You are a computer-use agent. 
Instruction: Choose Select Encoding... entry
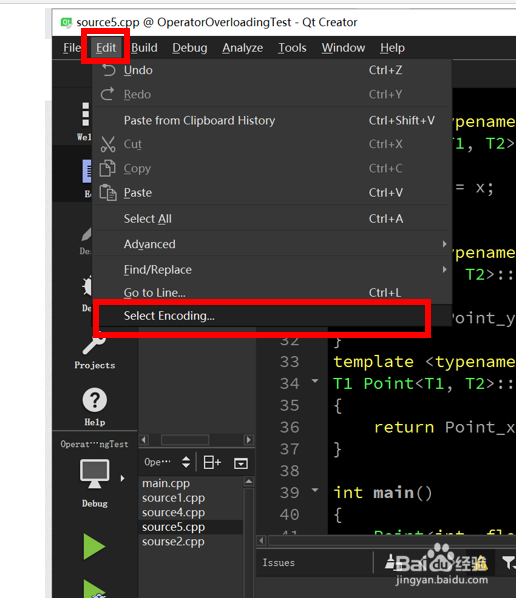[272, 316]
